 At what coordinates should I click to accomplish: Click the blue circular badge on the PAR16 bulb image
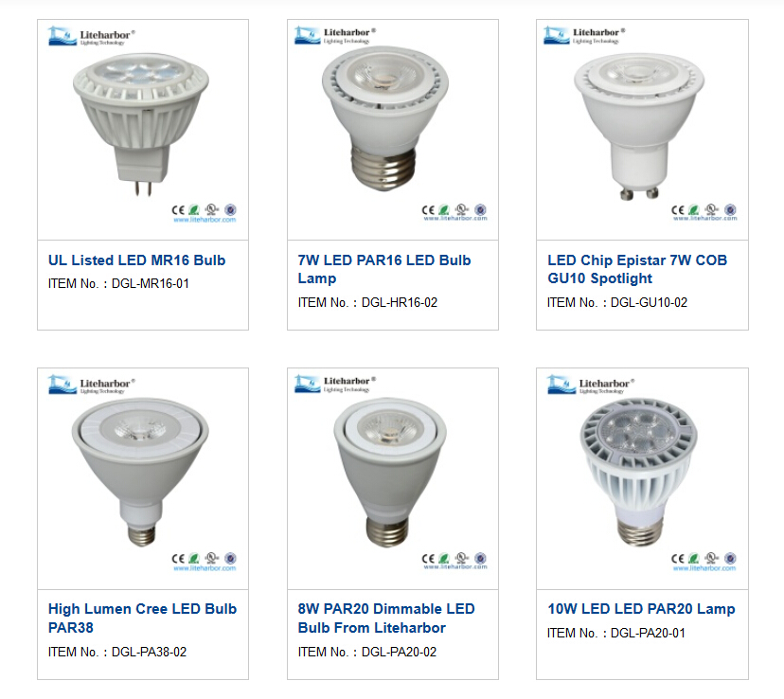[x=481, y=209]
